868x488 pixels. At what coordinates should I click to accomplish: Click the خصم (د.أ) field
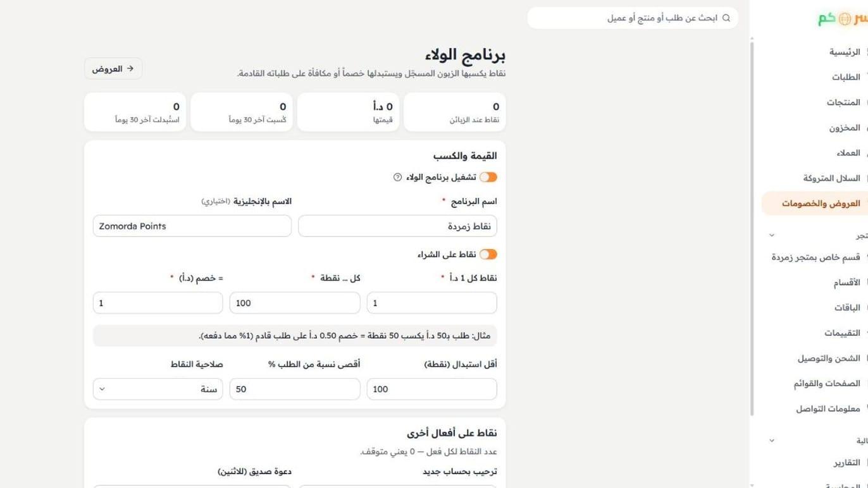point(158,303)
